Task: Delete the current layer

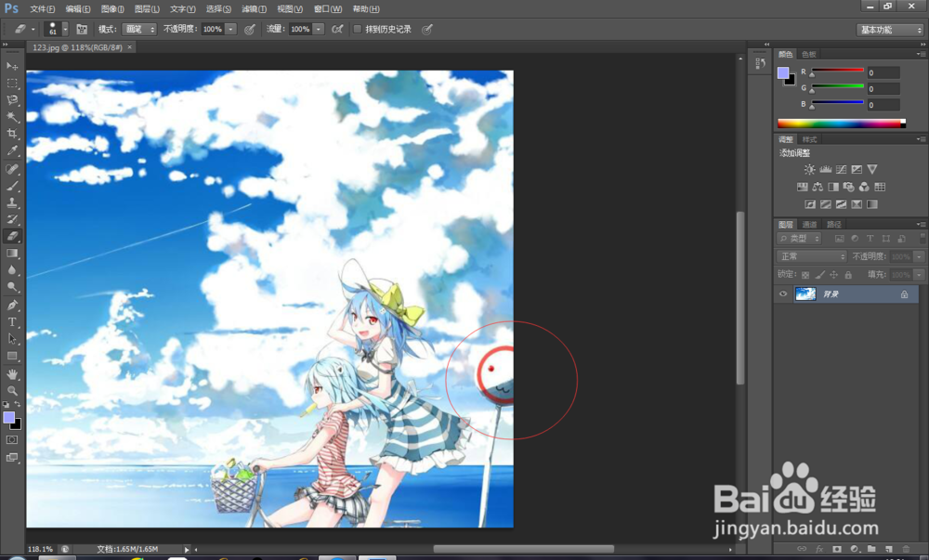Action: point(906,550)
